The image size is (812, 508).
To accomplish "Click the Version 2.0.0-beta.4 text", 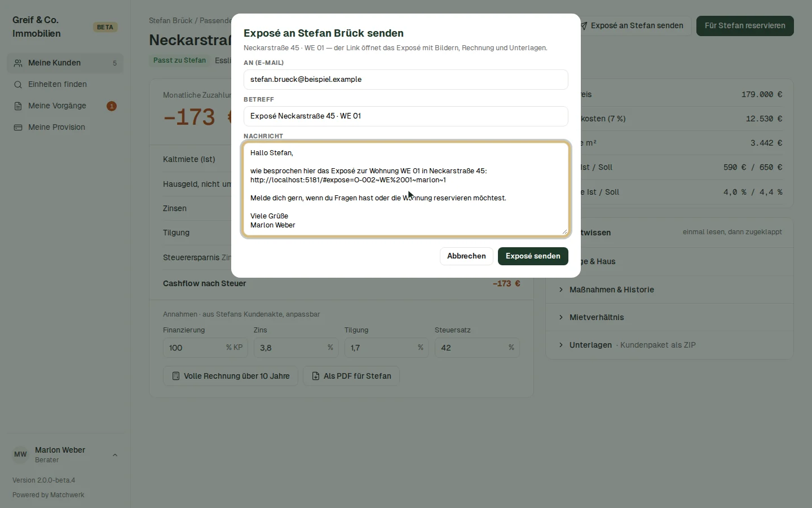I will [x=44, y=480].
